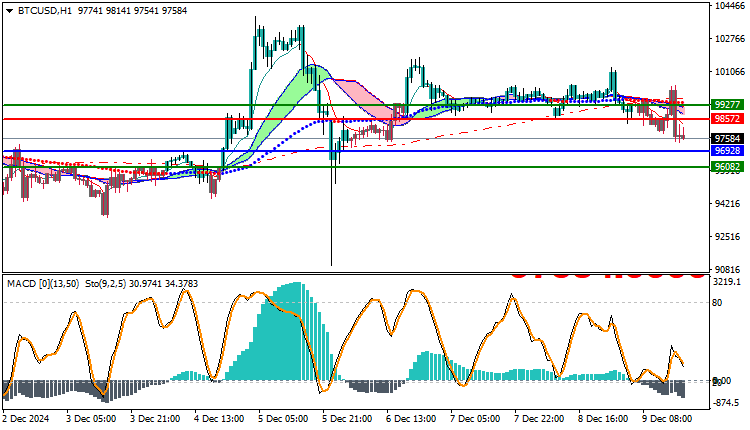Click the BTCUSD,H1 symbol title text

coord(45,11)
